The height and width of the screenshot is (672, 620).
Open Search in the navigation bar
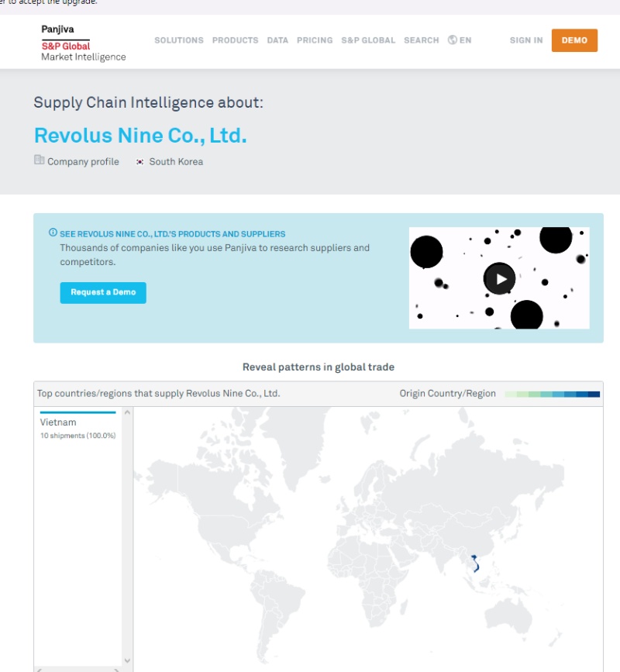point(421,40)
